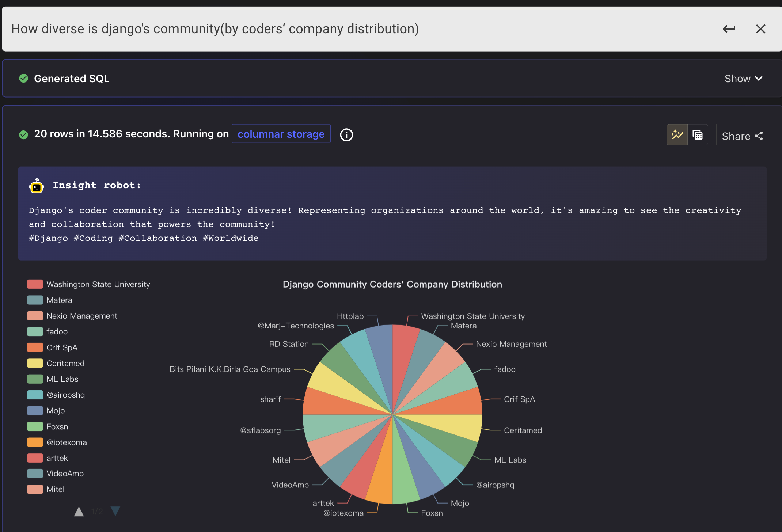Click the Foxsn label below the pie
The height and width of the screenshot is (532, 782).
(432, 513)
